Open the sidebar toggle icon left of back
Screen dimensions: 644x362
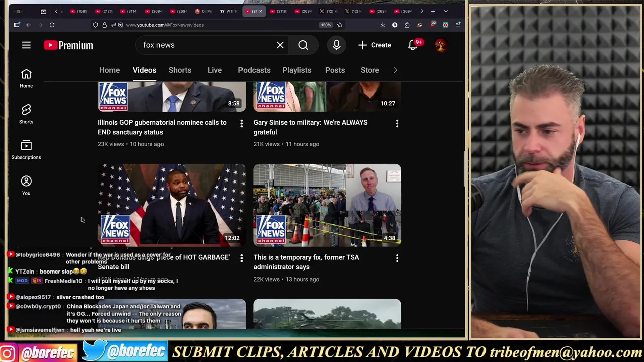point(17,25)
